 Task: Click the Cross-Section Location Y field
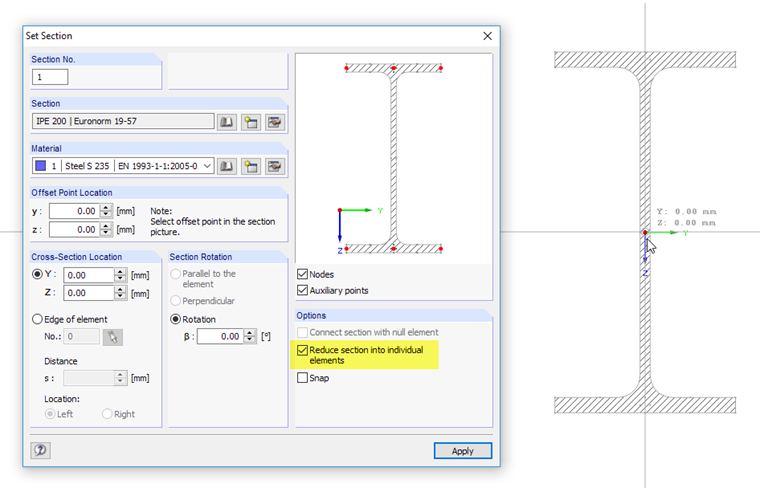pyautogui.click(x=89, y=275)
